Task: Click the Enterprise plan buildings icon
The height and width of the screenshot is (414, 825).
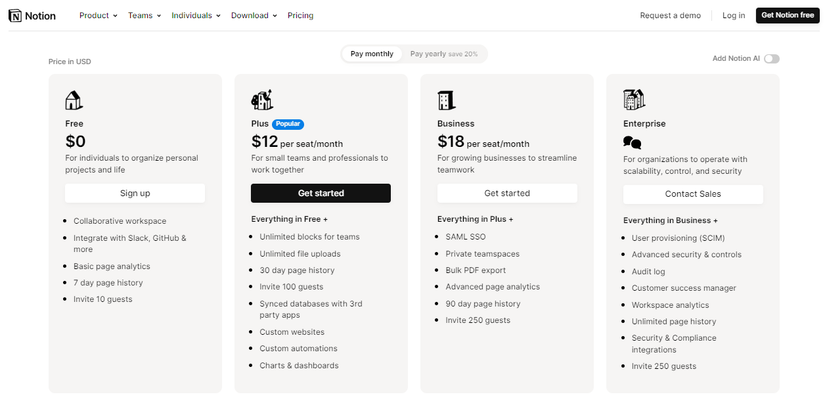Action: tap(634, 99)
